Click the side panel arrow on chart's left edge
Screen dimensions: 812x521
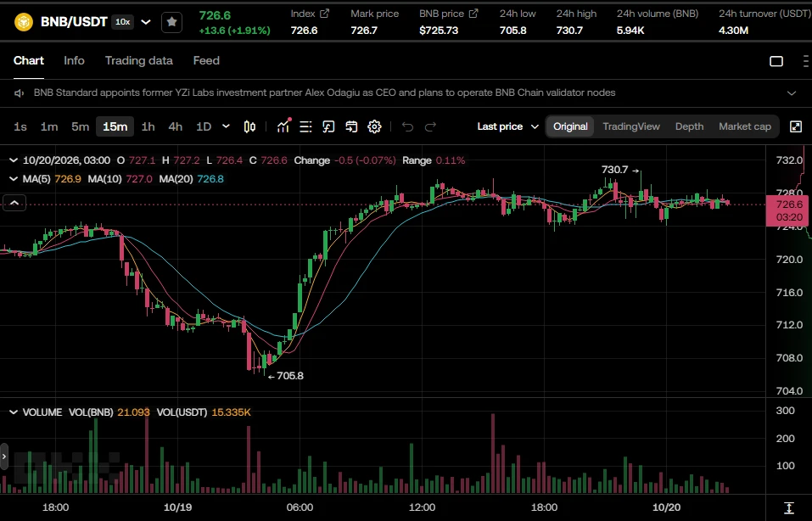point(4,457)
